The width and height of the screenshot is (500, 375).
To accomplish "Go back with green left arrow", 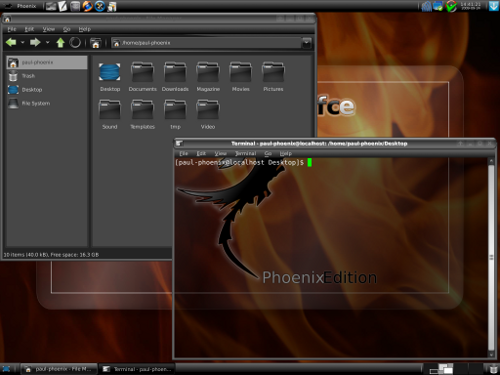I will pos(11,42).
